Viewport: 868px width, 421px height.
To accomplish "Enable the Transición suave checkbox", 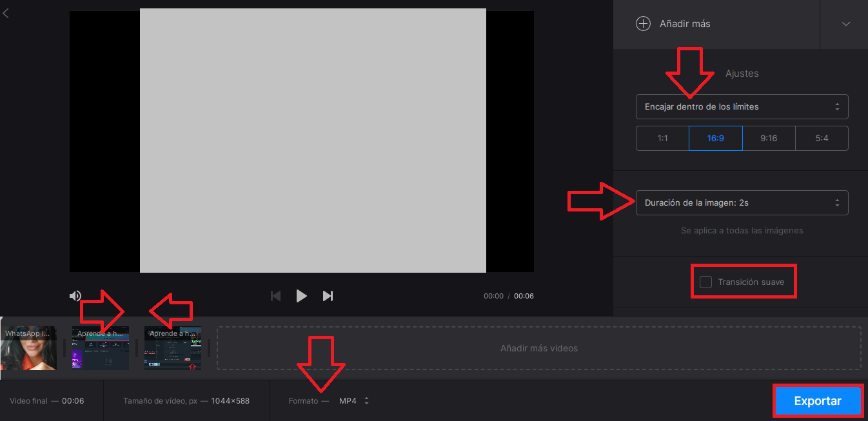I will 705,281.
